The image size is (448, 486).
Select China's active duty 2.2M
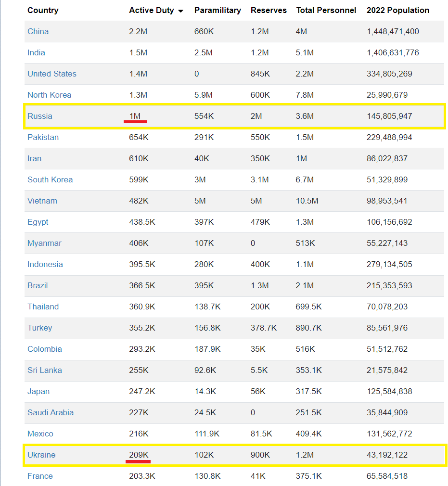tap(138, 31)
